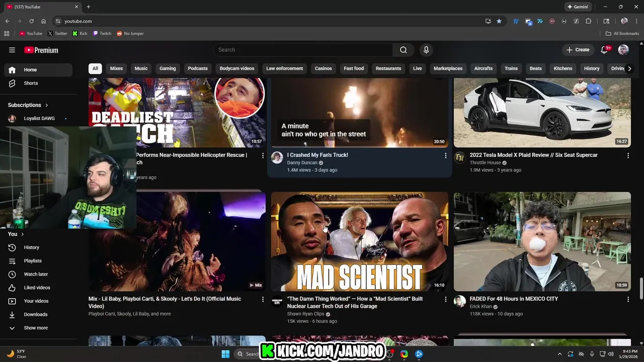
Task: Click the browser reload button
Action: click(31, 21)
